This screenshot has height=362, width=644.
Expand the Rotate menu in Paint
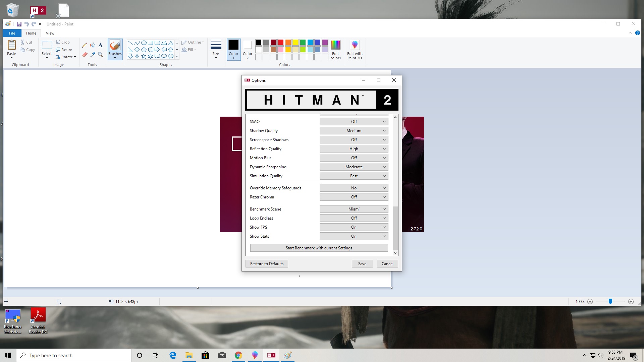point(66,57)
